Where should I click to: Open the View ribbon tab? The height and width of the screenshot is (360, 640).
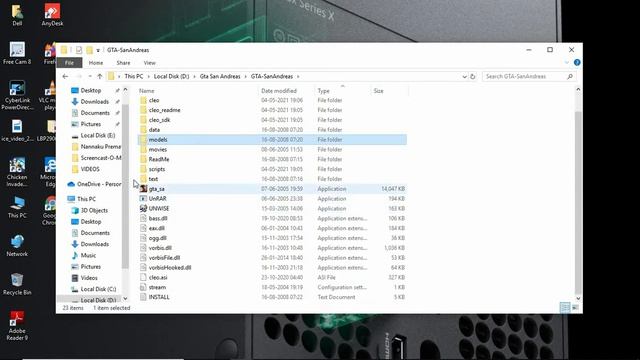pyautogui.click(x=149, y=63)
